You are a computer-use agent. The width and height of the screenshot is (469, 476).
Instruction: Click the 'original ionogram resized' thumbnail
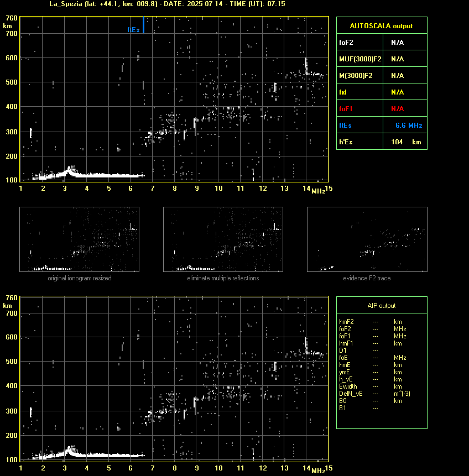(x=79, y=239)
